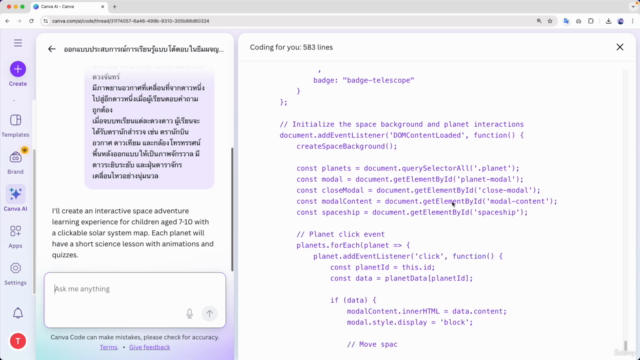The image size is (640, 360).
Task: Open browser three-dot menu
Action: [x=633, y=21]
